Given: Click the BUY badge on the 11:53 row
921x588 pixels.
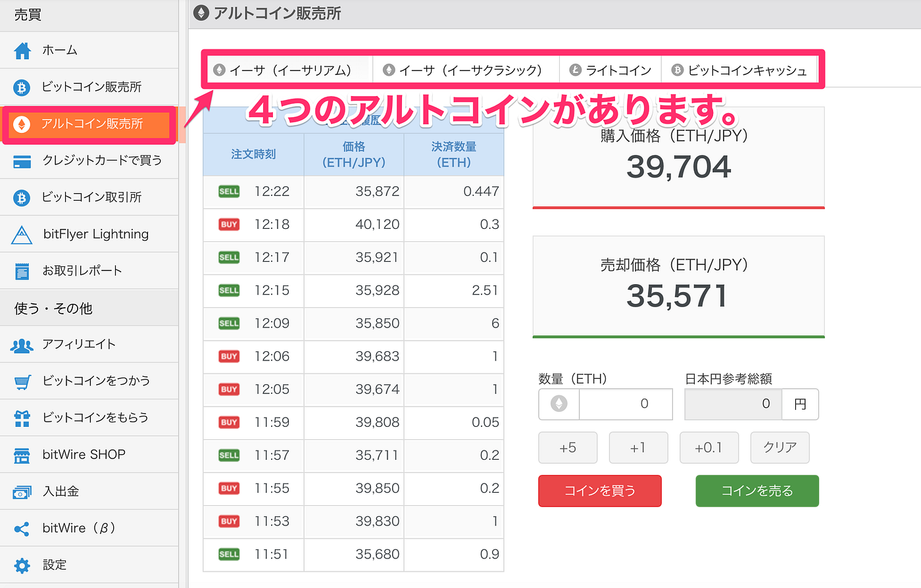Looking at the screenshot, I should coord(229,521).
